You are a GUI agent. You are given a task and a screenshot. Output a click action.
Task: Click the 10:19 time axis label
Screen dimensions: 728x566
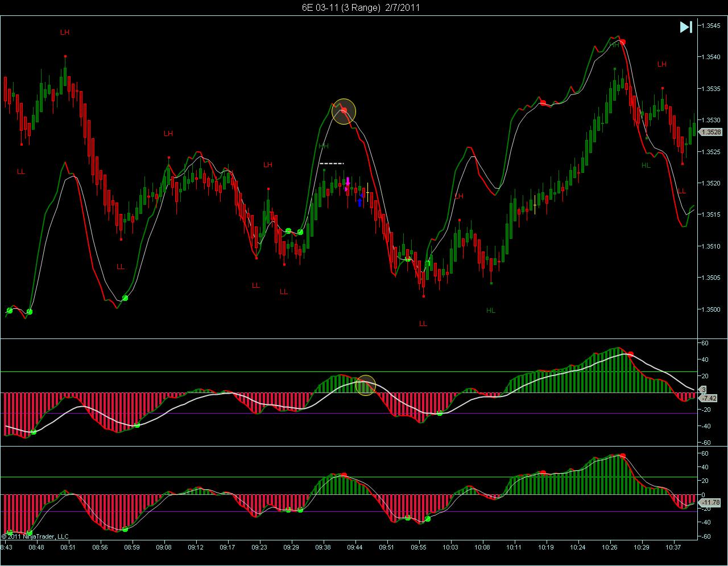point(546,547)
